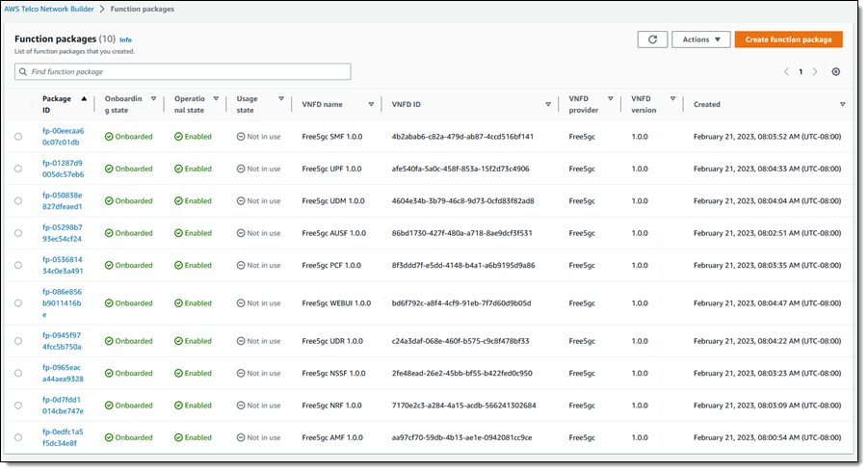
Task: Select radio for fp-00eecaa60c07c01db
Action: tap(18, 137)
